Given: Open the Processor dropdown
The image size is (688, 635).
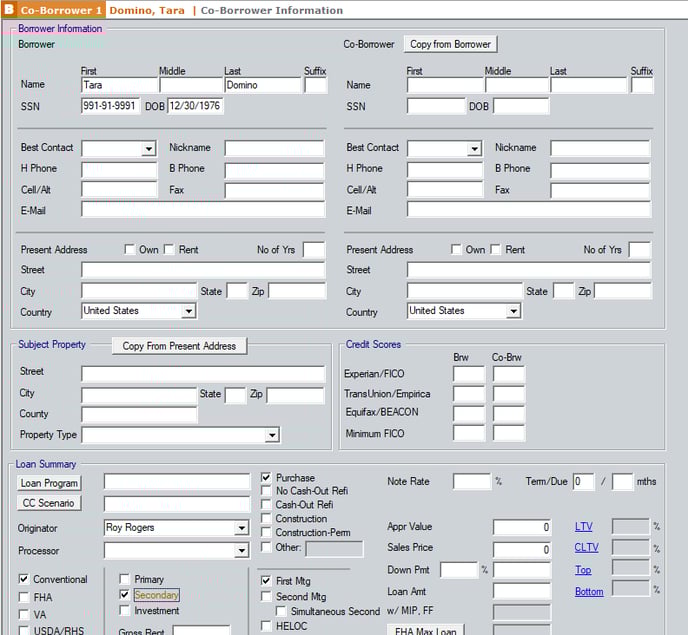Looking at the screenshot, I should tap(240, 551).
